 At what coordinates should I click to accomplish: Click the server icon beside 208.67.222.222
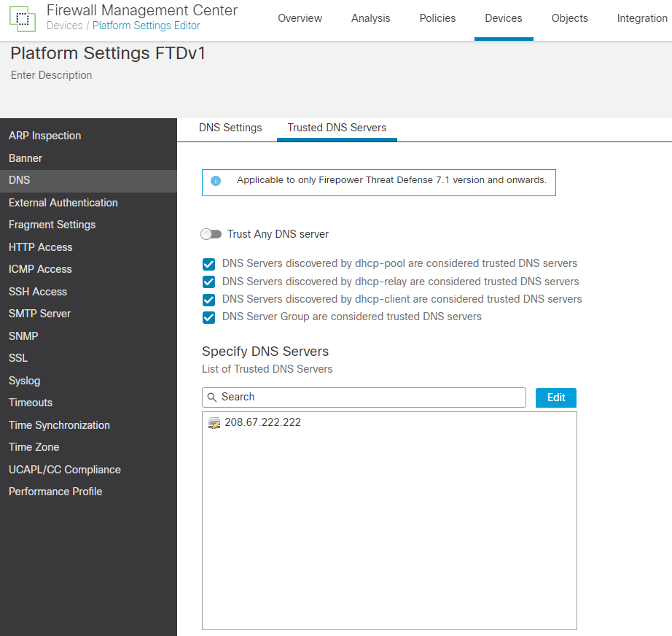click(x=214, y=423)
